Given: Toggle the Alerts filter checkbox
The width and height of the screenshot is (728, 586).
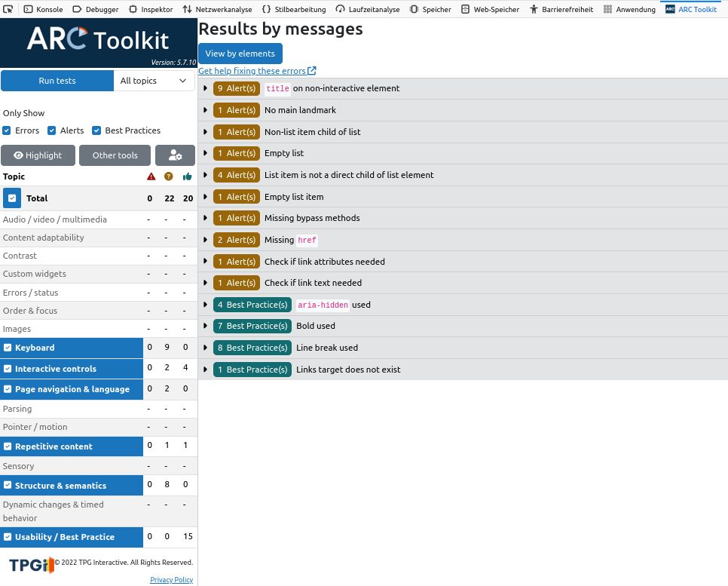Looking at the screenshot, I should coord(52,130).
